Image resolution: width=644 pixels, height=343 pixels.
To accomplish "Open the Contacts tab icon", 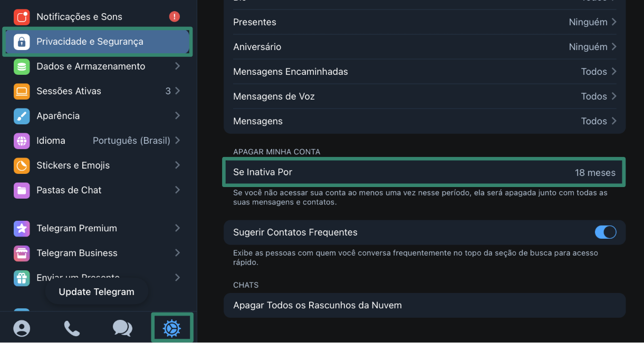I will tap(22, 328).
